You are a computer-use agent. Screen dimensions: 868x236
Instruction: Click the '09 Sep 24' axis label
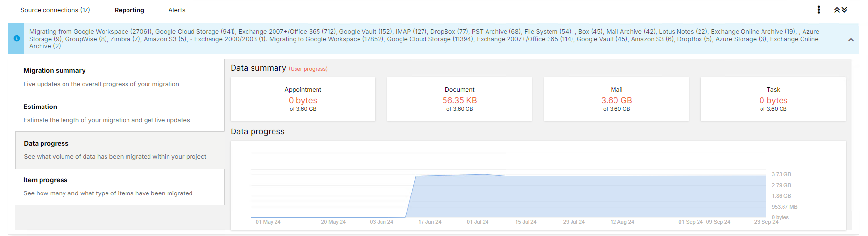click(718, 222)
